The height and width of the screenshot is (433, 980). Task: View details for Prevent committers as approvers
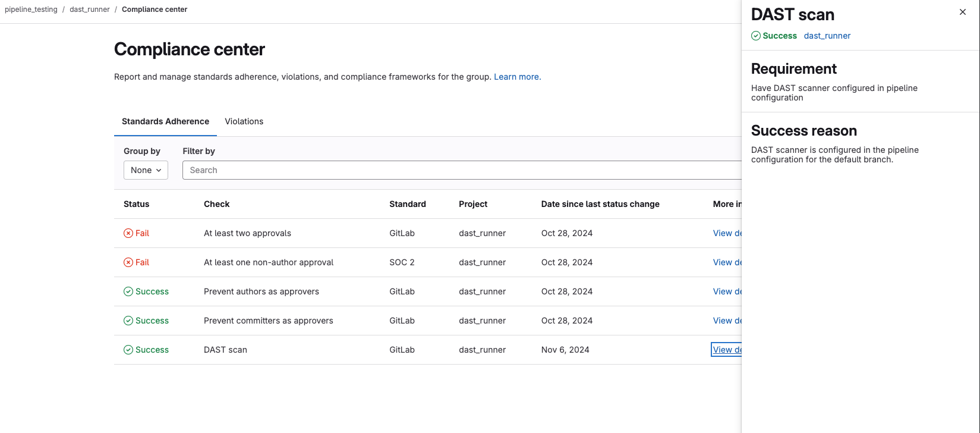click(726, 321)
